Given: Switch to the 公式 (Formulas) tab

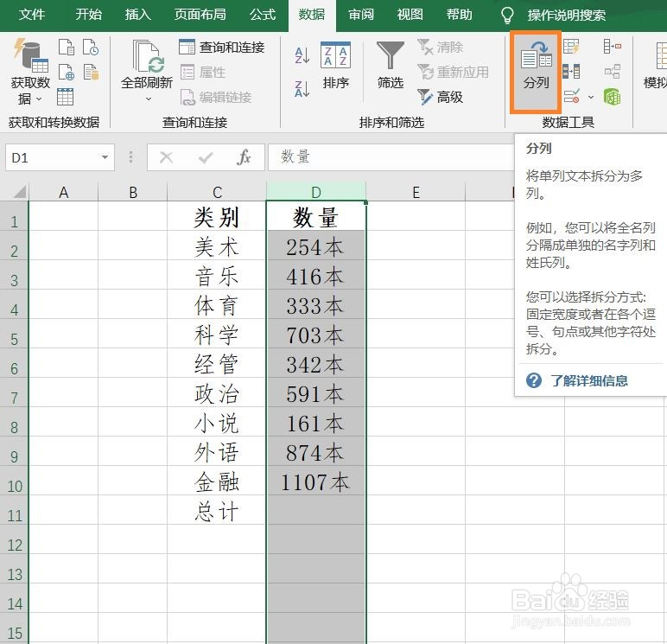Looking at the screenshot, I should [263, 15].
